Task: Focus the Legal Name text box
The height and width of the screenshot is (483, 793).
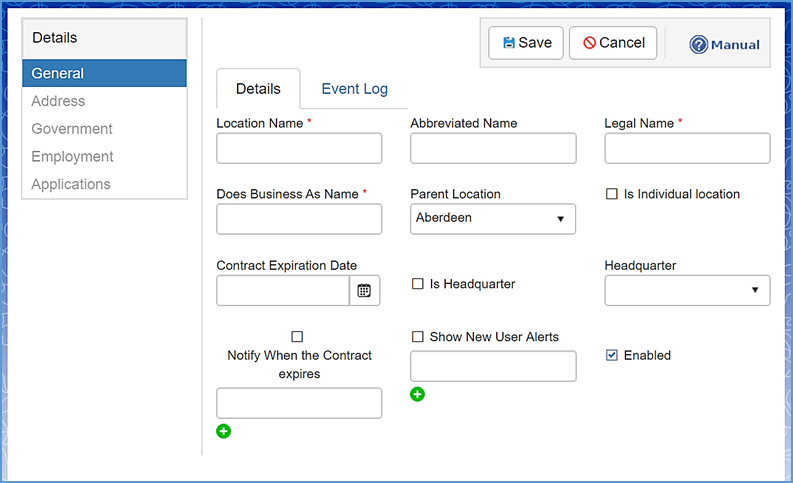Action: click(x=687, y=149)
